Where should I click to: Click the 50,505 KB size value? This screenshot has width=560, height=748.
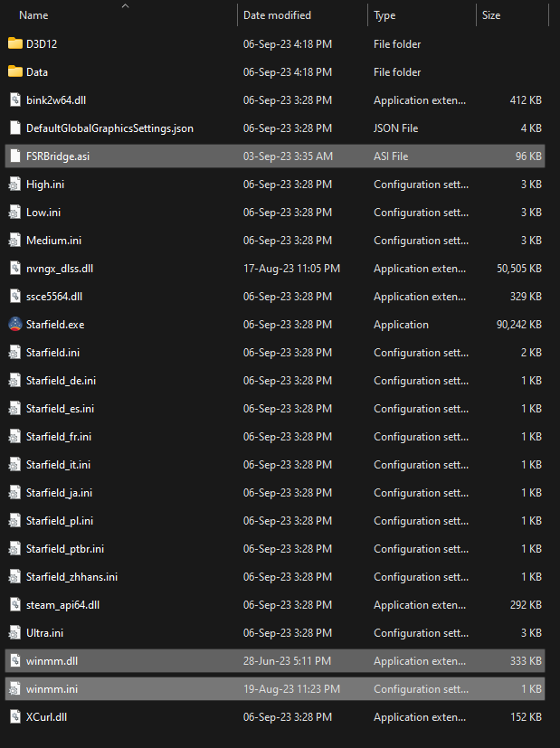(x=519, y=269)
